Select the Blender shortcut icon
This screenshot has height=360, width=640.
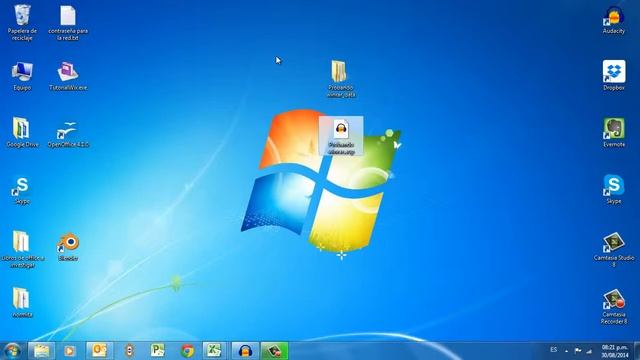tap(68, 247)
